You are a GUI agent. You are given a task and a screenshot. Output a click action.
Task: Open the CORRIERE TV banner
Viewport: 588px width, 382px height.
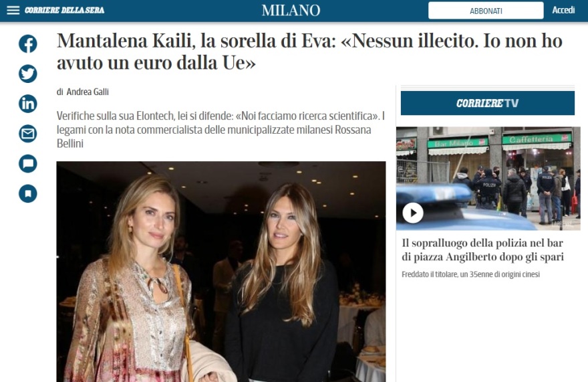click(x=488, y=103)
